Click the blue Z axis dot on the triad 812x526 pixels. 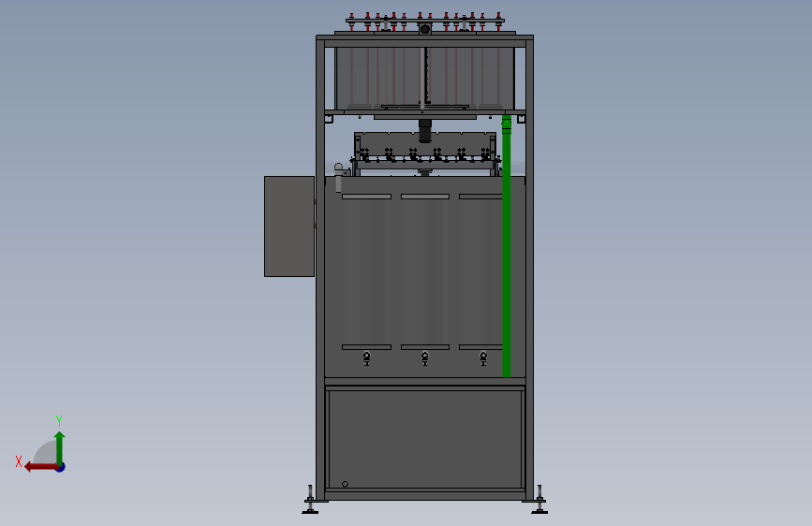tap(61, 467)
